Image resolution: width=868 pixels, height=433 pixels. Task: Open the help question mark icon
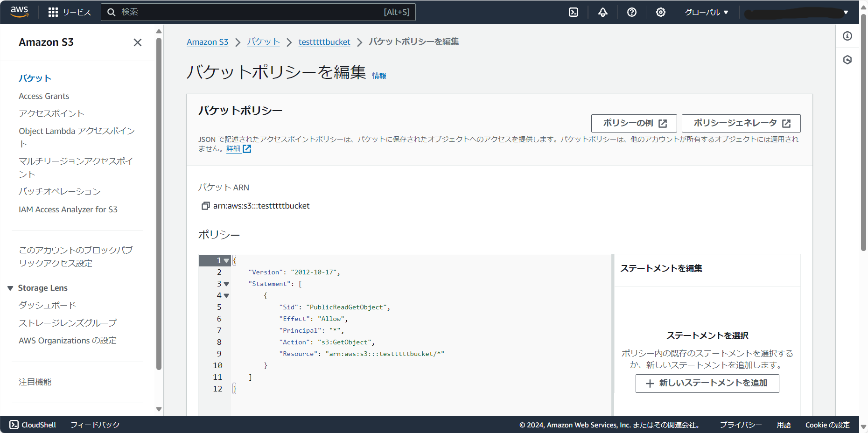pyautogui.click(x=632, y=12)
